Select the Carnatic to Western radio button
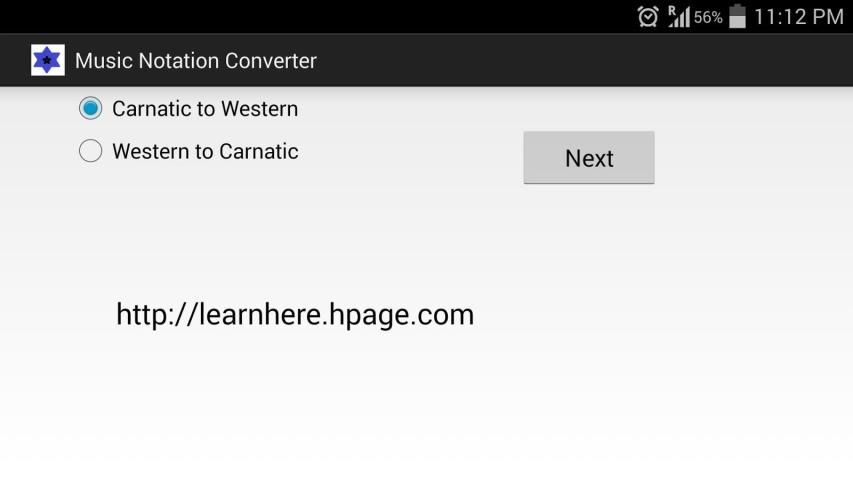853x480 pixels. (90, 108)
